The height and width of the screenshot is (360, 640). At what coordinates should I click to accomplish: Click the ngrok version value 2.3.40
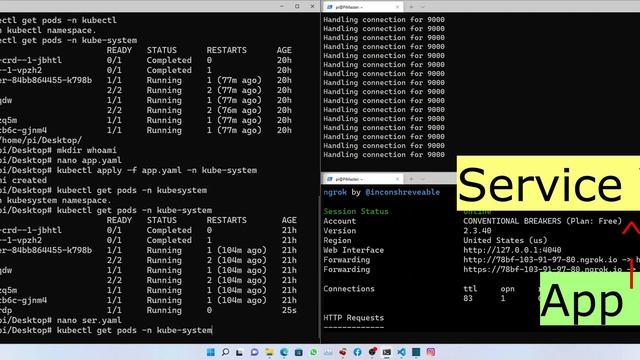(x=477, y=231)
